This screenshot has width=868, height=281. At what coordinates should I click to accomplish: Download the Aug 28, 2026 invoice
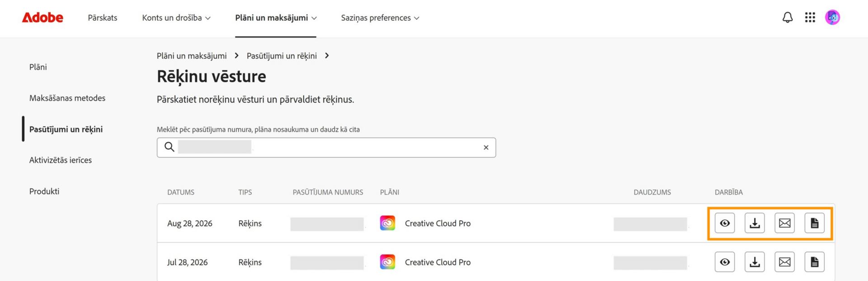tap(755, 223)
